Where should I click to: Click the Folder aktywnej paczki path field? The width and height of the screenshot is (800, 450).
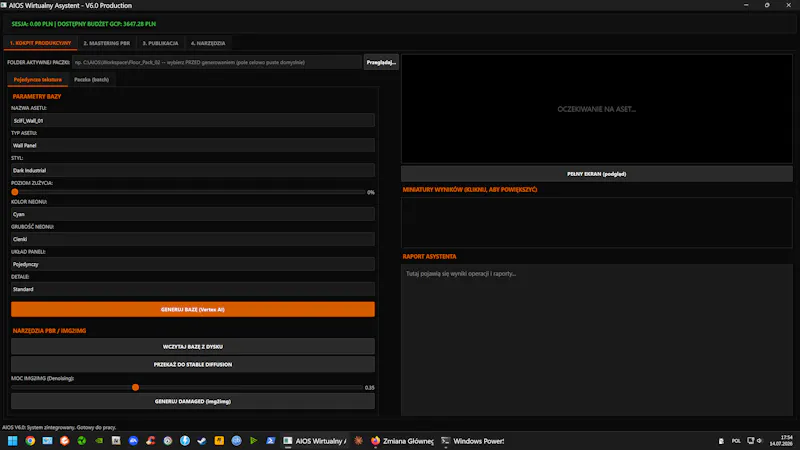(x=216, y=62)
